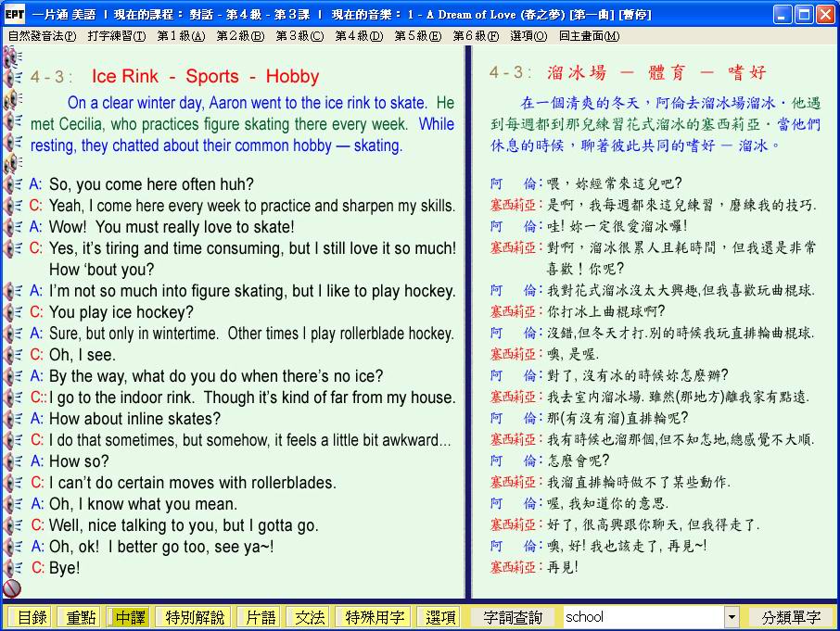840x631 pixels.
Task: Play audio for 'So, you come here often huh?'
Action: [x=13, y=184]
